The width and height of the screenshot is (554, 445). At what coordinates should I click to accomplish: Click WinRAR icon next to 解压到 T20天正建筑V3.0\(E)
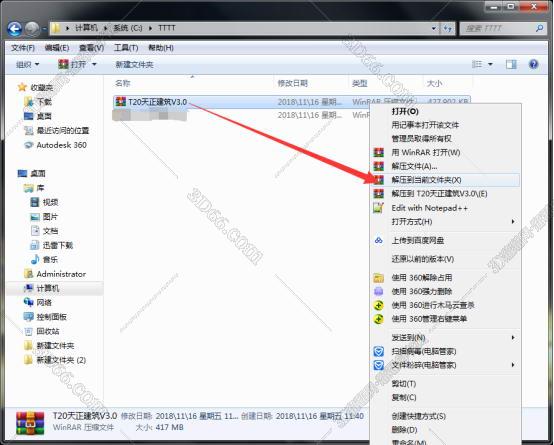click(x=378, y=194)
